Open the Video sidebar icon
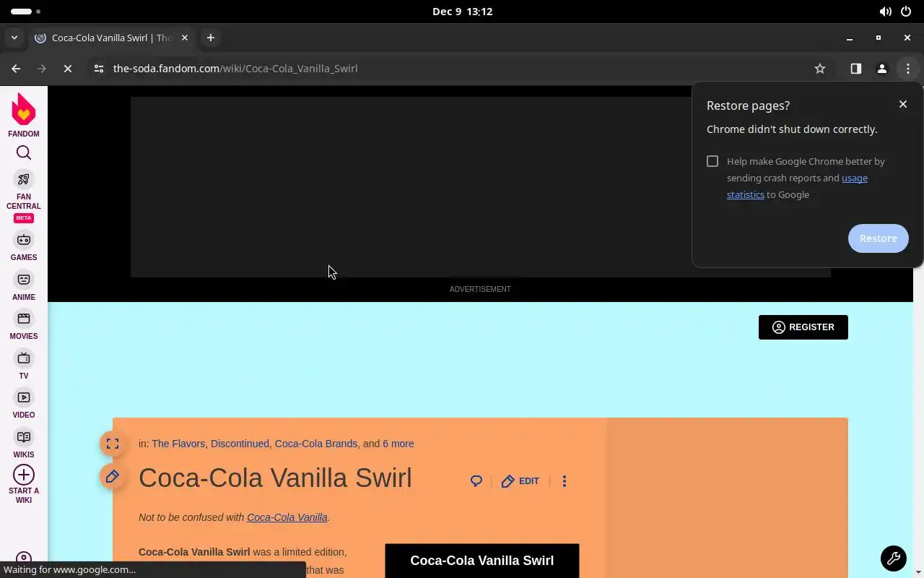924x578 pixels. click(x=24, y=397)
